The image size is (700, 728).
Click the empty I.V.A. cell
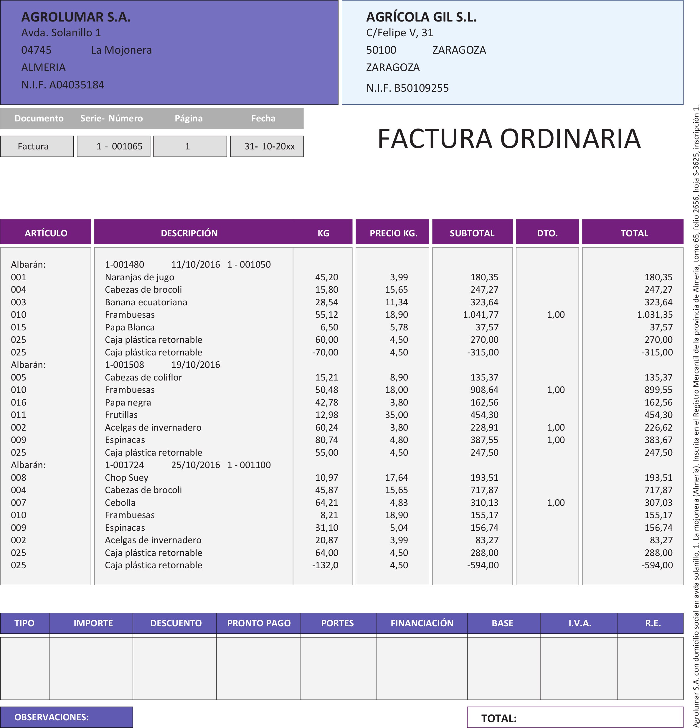click(579, 668)
